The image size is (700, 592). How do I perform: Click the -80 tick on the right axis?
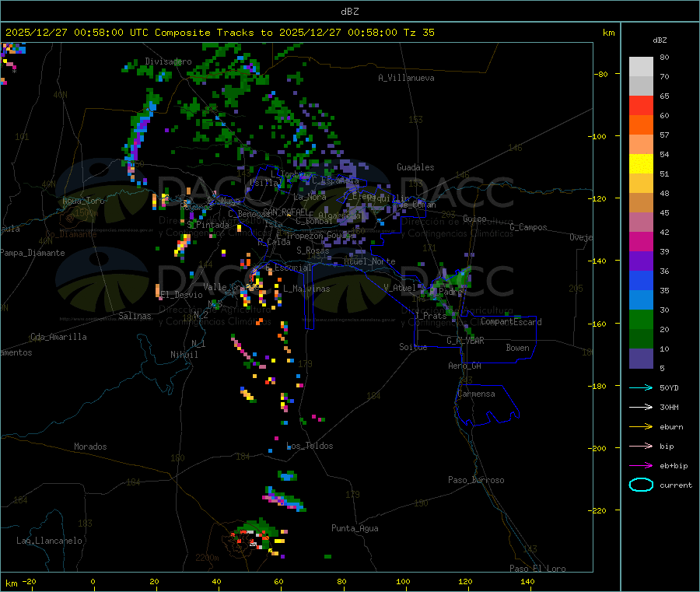tap(601, 74)
